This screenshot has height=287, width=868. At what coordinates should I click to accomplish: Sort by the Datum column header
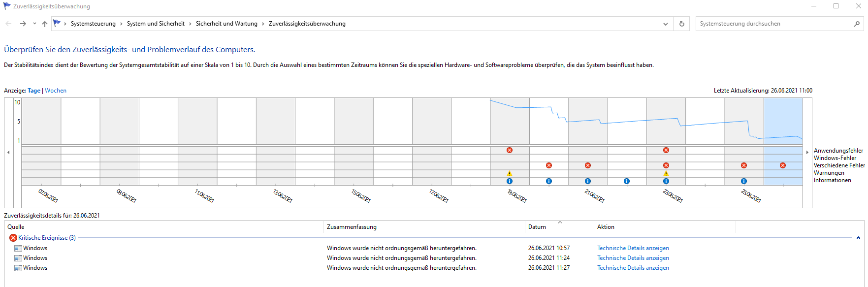tap(560, 227)
